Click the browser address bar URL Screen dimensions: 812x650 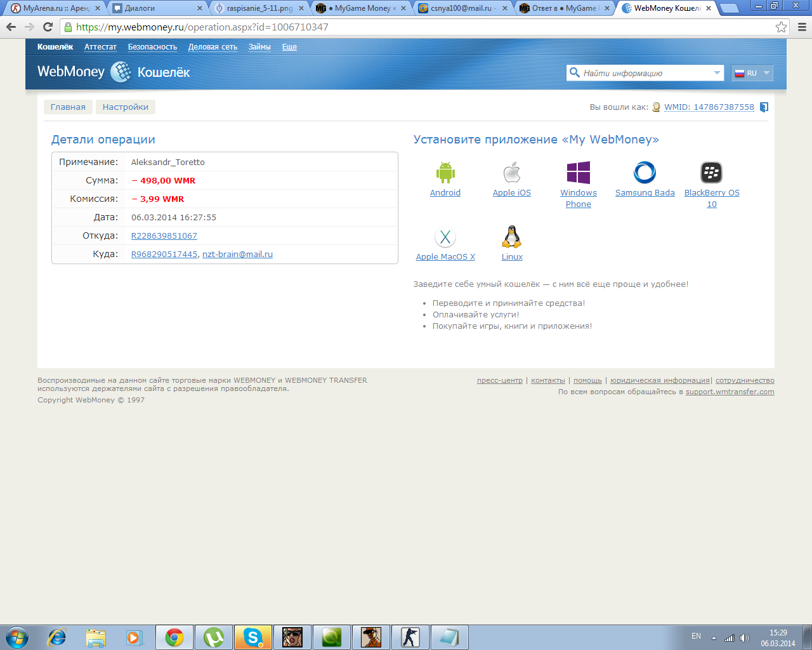pyautogui.click(x=202, y=27)
